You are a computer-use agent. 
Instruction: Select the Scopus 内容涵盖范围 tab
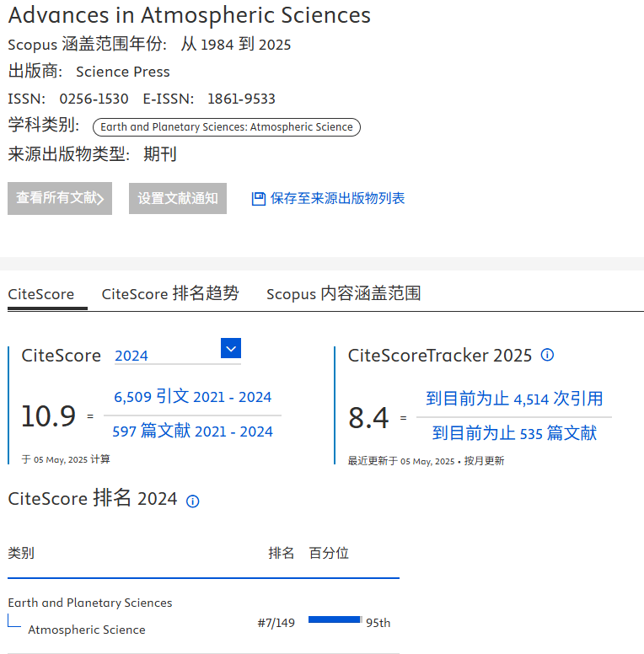[343, 293]
